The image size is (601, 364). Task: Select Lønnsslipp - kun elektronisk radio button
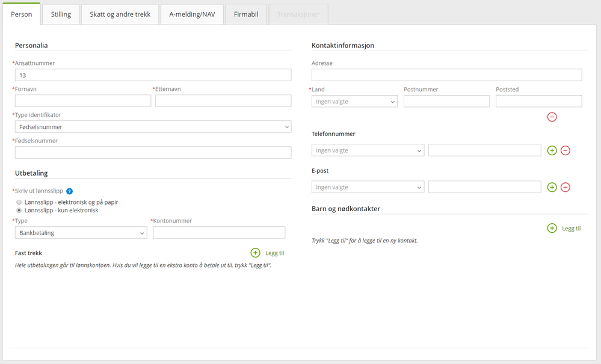point(19,211)
